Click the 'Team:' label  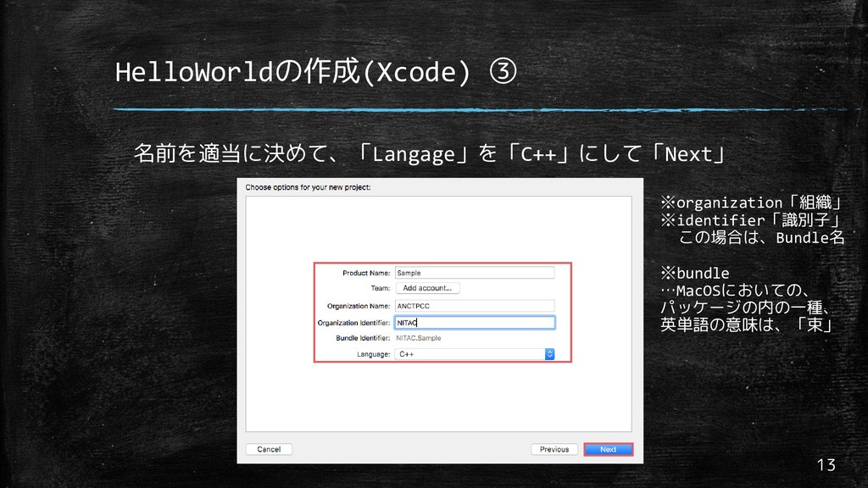[381, 288]
